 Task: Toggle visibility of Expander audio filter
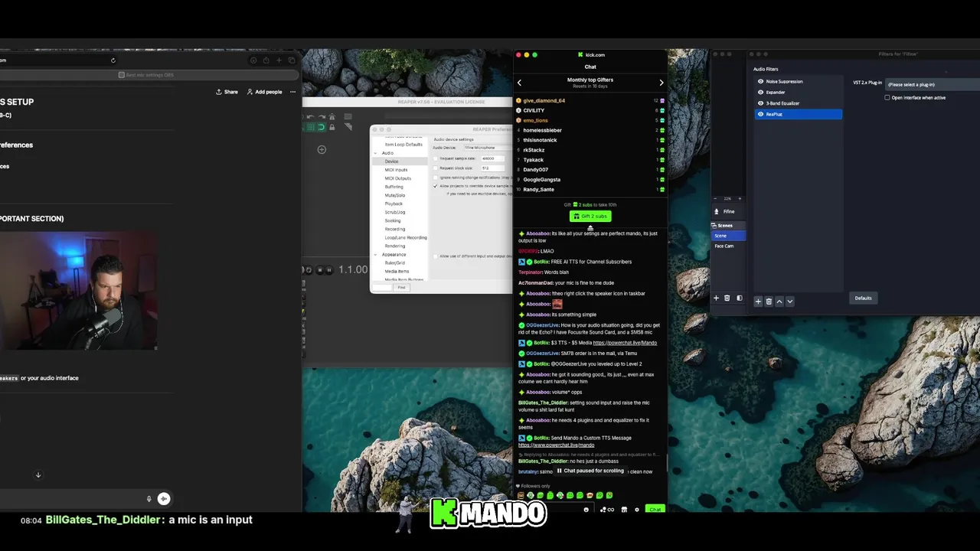[x=760, y=92]
